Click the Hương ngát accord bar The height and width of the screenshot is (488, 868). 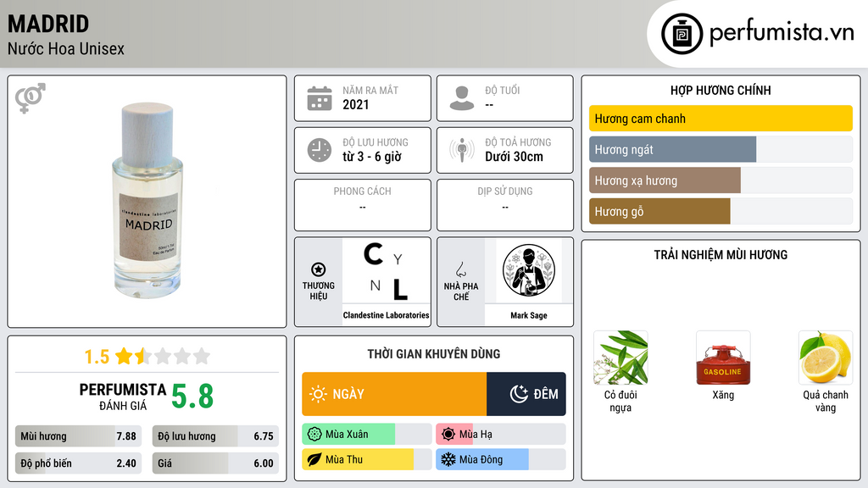pos(721,149)
